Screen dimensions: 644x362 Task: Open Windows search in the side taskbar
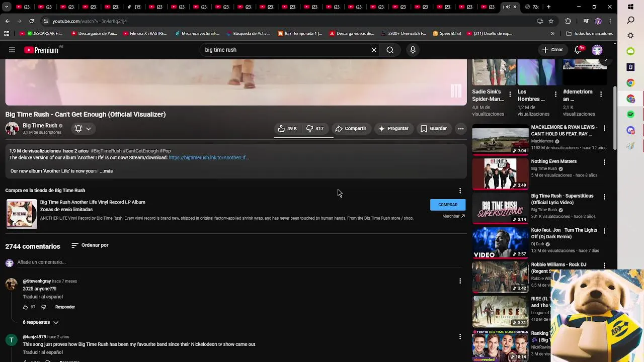click(x=630, y=20)
